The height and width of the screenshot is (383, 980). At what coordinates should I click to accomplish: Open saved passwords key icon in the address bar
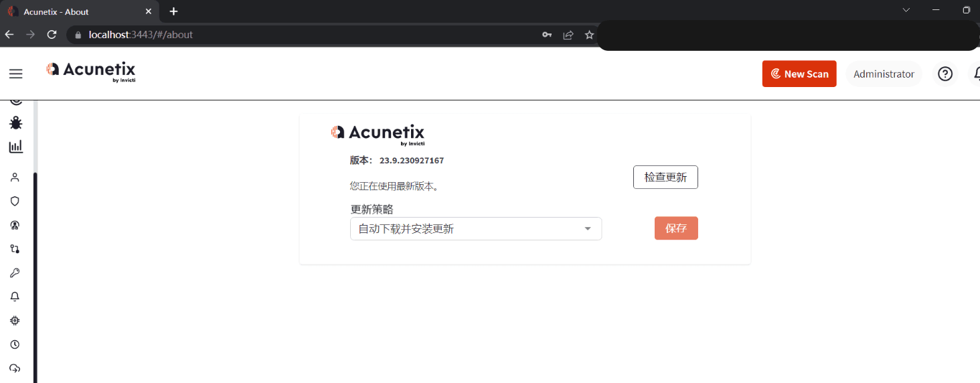click(547, 35)
